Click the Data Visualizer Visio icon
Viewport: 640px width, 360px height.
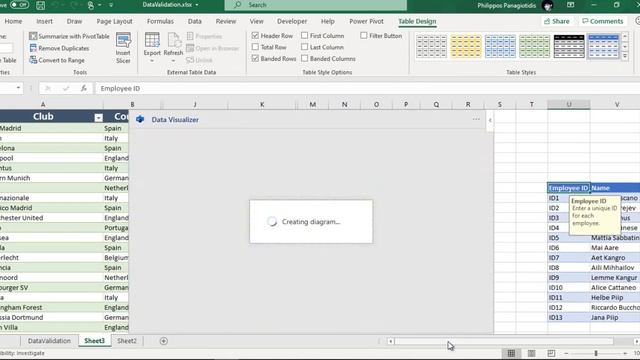point(140,119)
